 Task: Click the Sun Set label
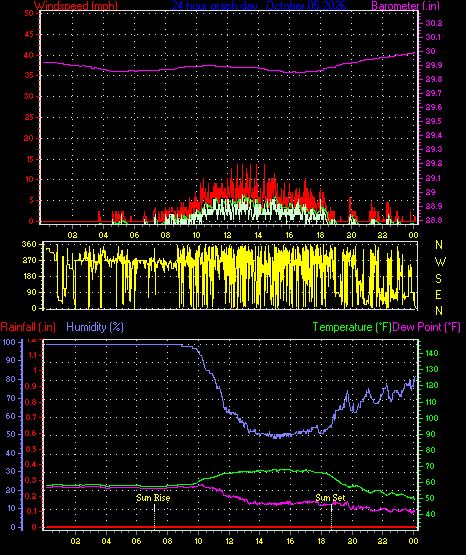tap(330, 498)
